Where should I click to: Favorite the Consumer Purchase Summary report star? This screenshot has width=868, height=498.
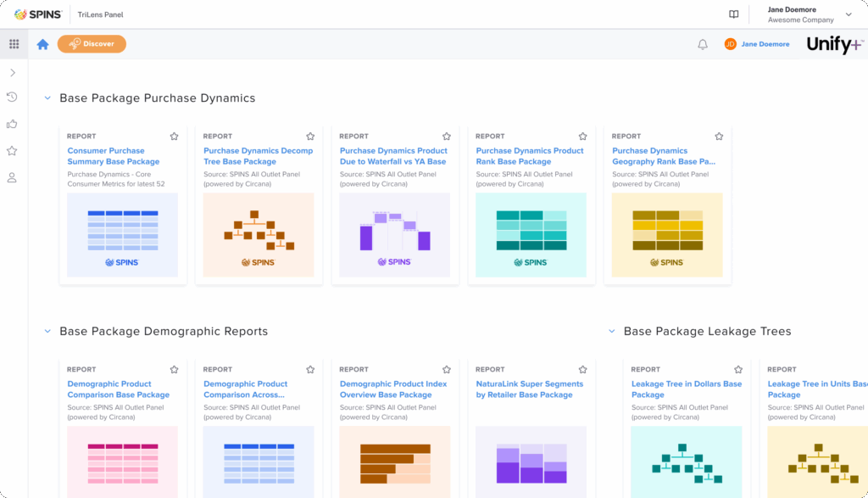(174, 136)
